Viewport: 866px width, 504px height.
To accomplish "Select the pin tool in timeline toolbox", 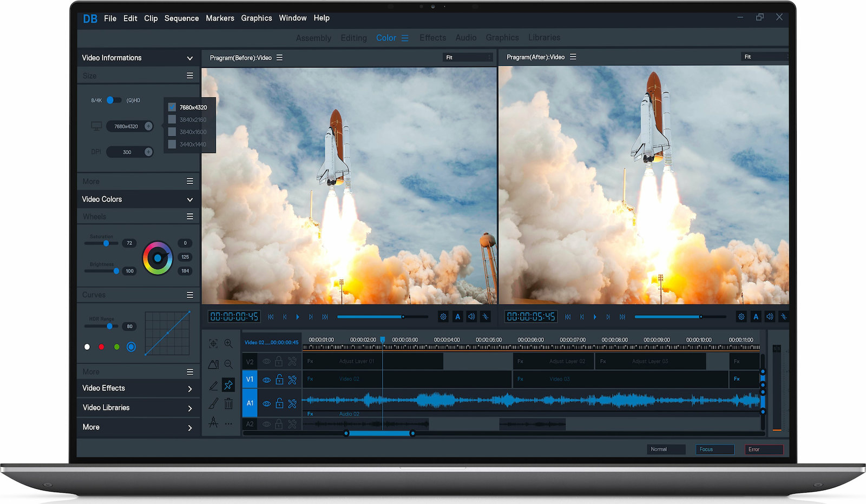I will 228,385.
